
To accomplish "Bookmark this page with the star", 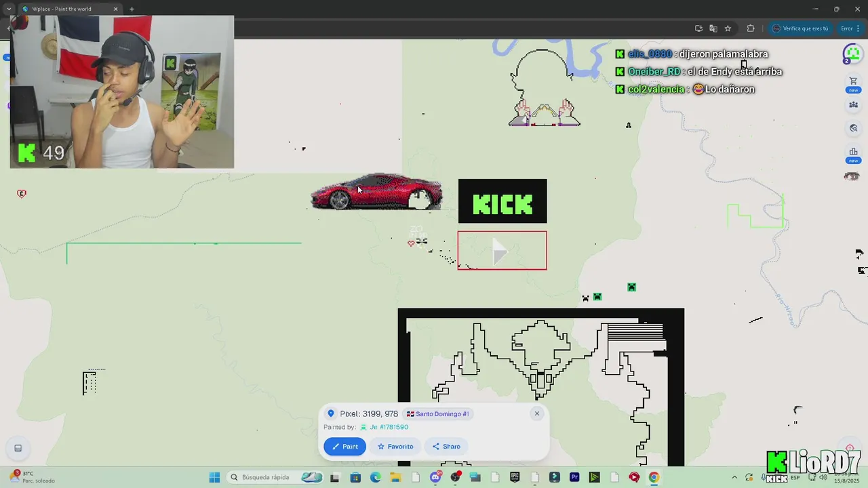I will pyautogui.click(x=728, y=28).
